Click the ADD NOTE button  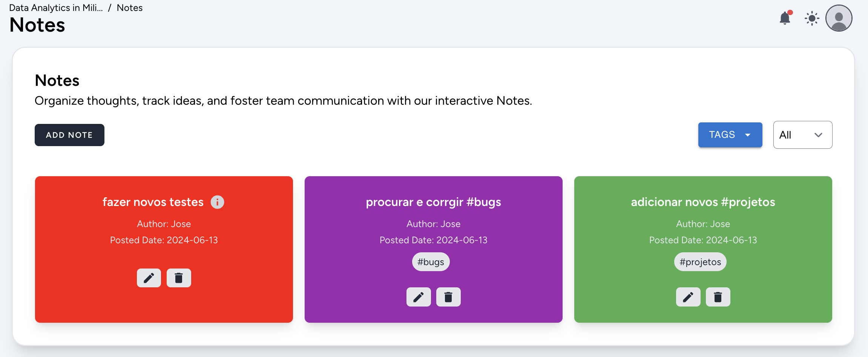point(69,135)
